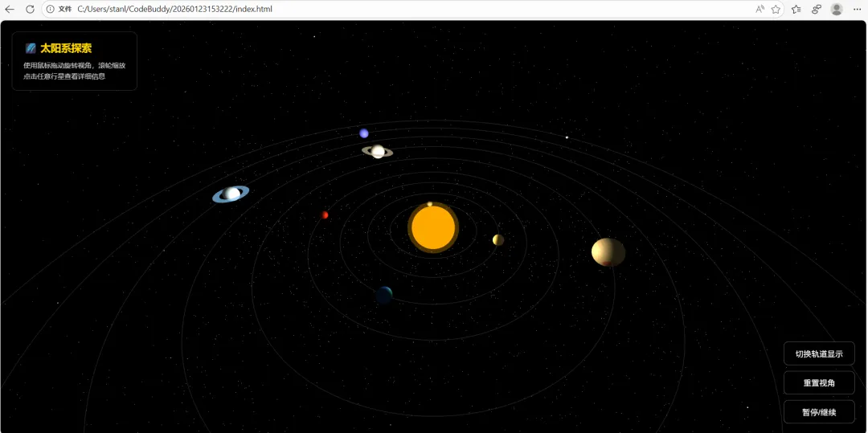Open browser Settings and more menu
The image size is (868, 433).
[x=857, y=10]
